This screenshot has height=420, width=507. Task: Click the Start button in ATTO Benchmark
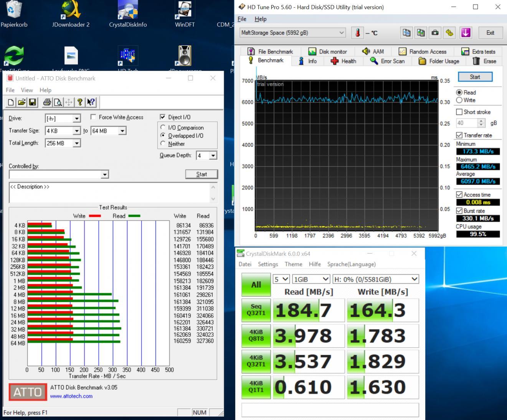click(201, 174)
